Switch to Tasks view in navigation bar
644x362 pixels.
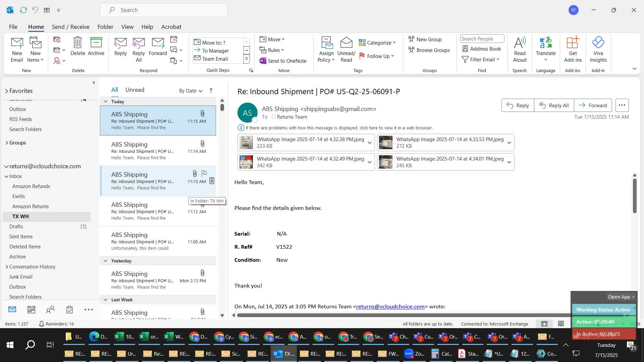click(69, 310)
